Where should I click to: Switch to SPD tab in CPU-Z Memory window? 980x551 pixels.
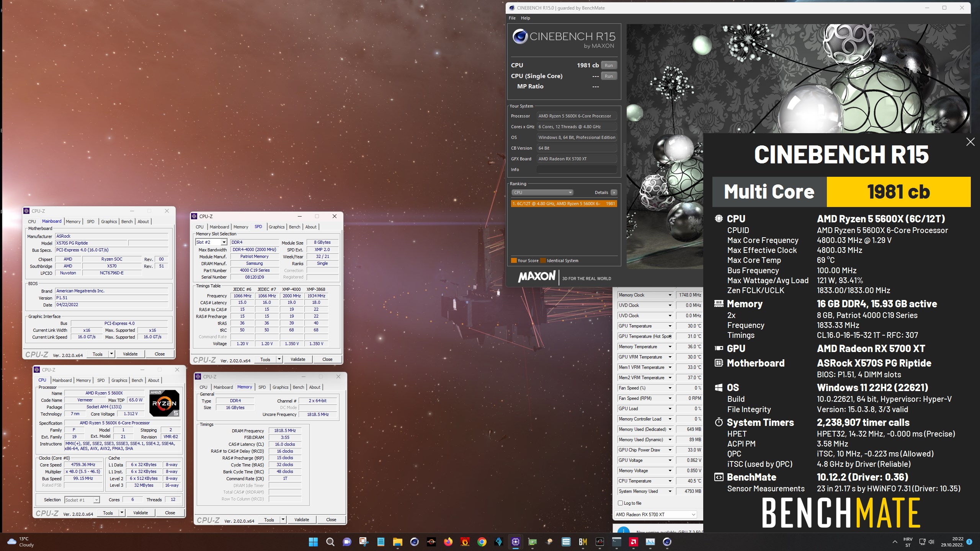[x=262, y=387]
